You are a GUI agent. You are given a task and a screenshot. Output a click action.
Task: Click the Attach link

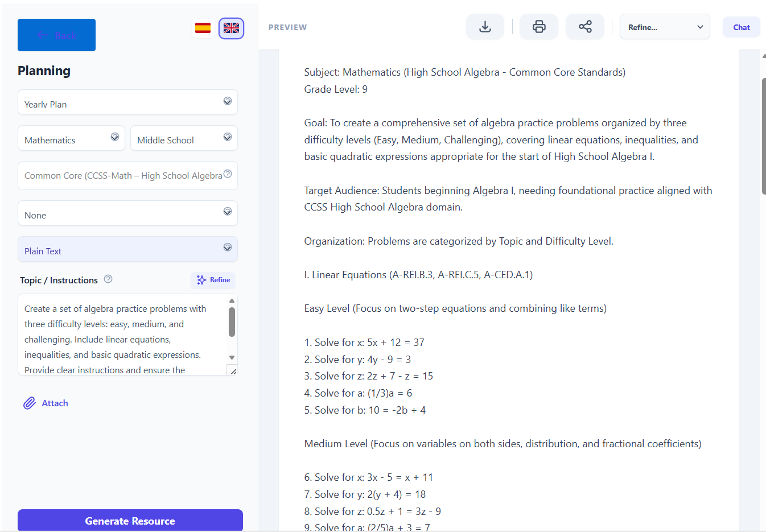click(x=55, y=403)
